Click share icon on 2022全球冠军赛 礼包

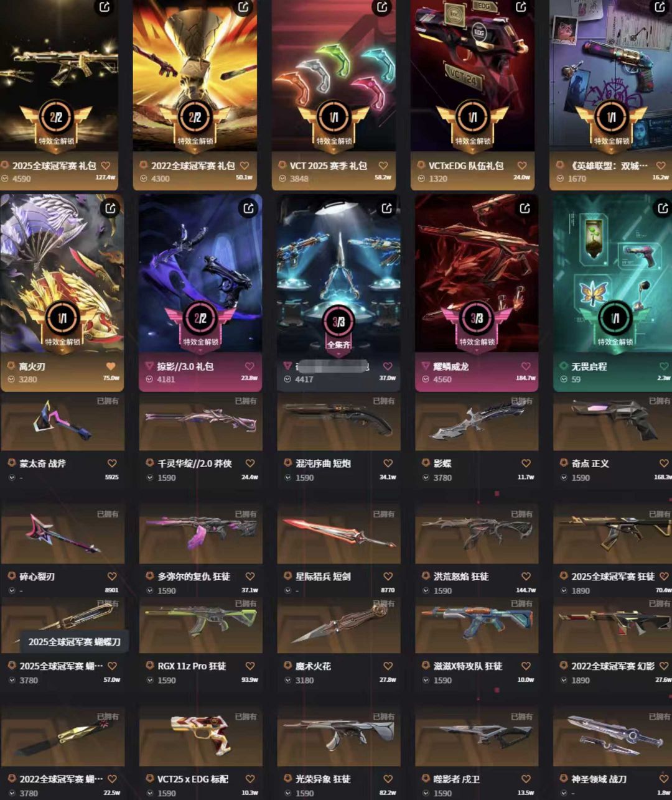243,7
